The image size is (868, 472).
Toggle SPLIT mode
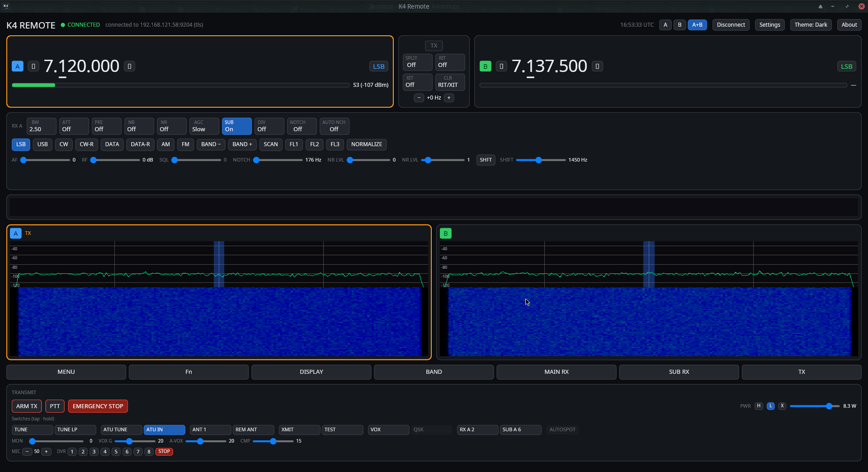[x=417, y=62]
